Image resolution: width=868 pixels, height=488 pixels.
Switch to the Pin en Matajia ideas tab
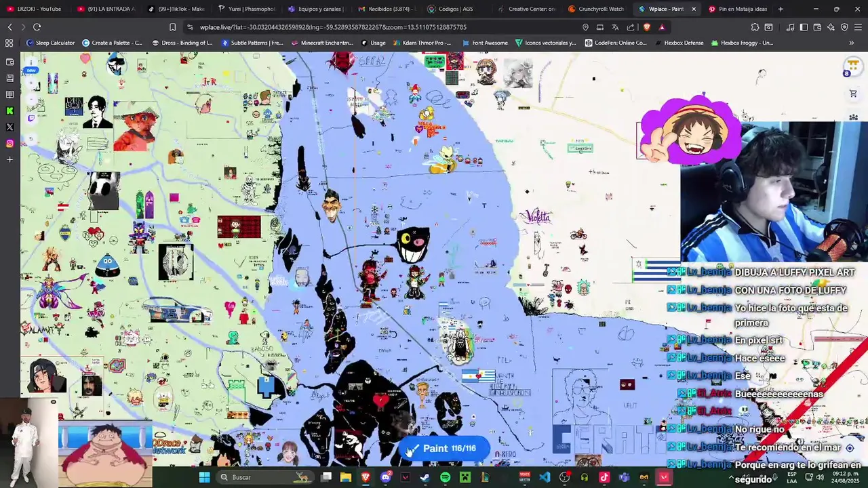pyautogui.click(x=738, y=9)
